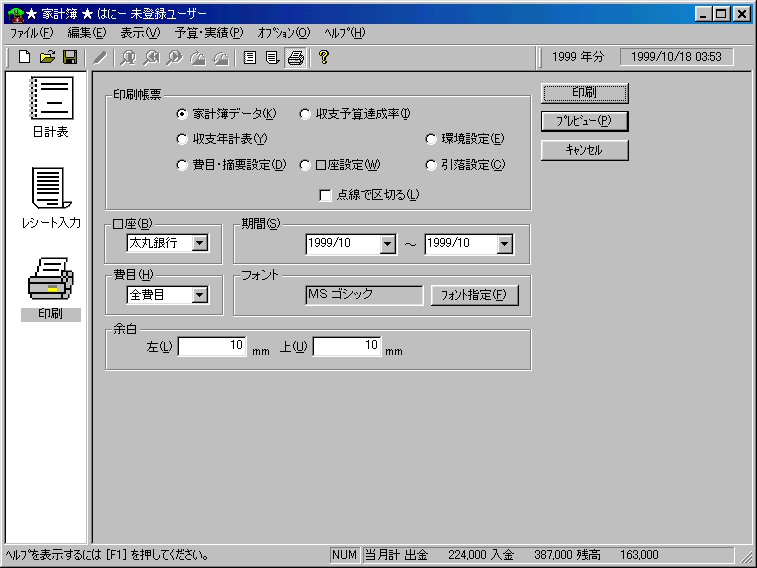This screenshot has height=568, width=757.
Task: Open the ヘルプ menu
Action: click(344, 33)
